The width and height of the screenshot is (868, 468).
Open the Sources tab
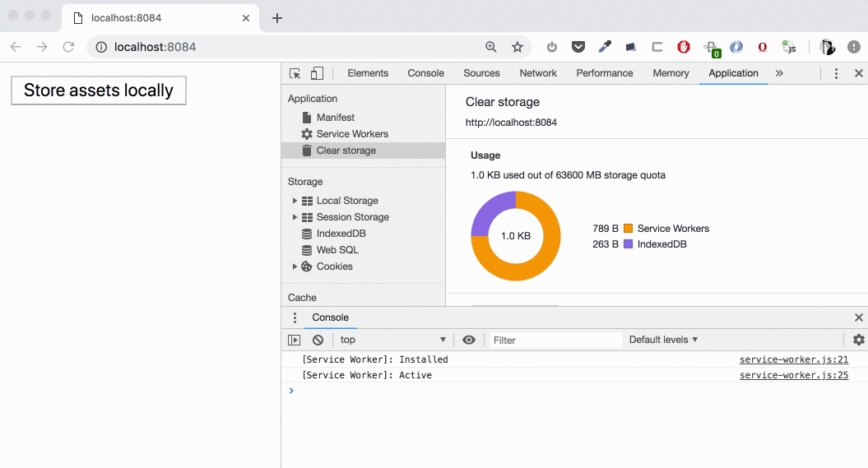pyautogui.click(x=481, y=73)
